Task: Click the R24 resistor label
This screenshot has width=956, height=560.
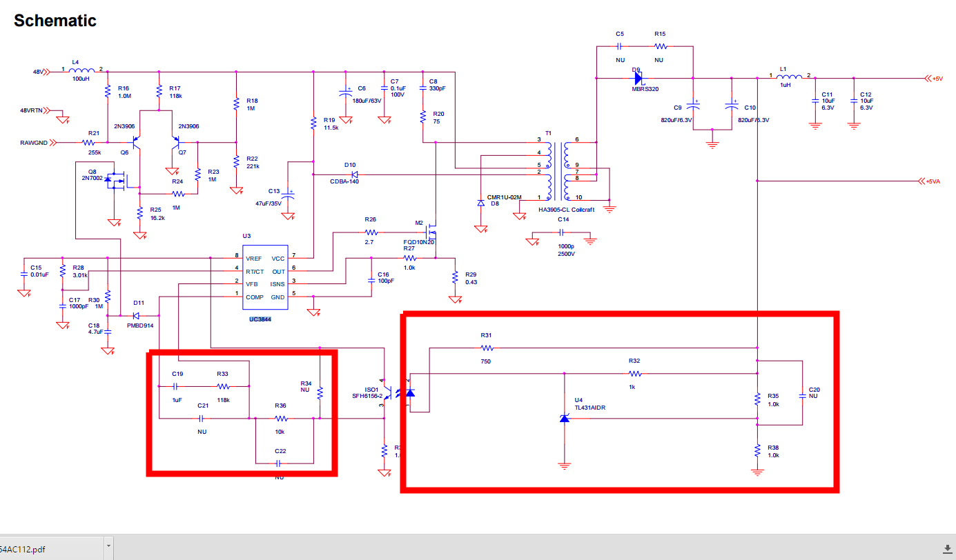Action: pyautogui.click(x=177, y=182)
